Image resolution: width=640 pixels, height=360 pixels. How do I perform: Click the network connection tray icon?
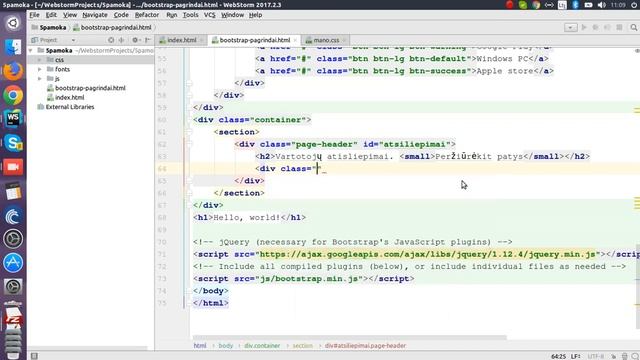click(x=549, y=5)
